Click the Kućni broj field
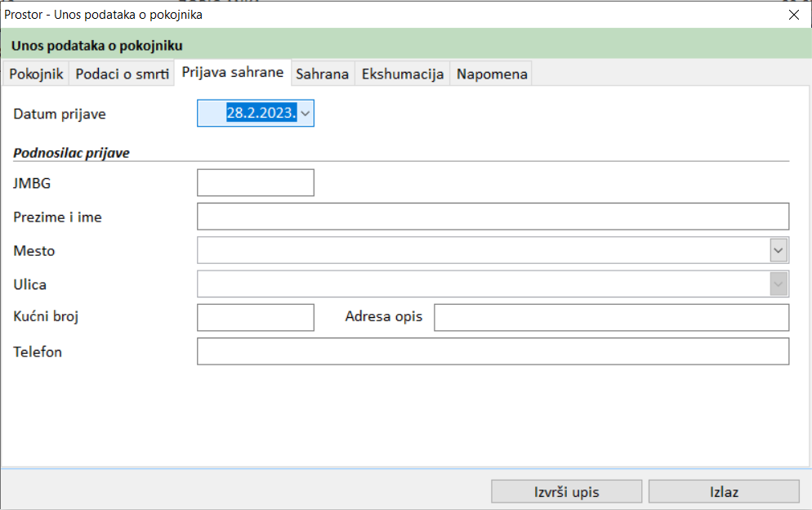 pyautogui.click(x=256, y=317)
